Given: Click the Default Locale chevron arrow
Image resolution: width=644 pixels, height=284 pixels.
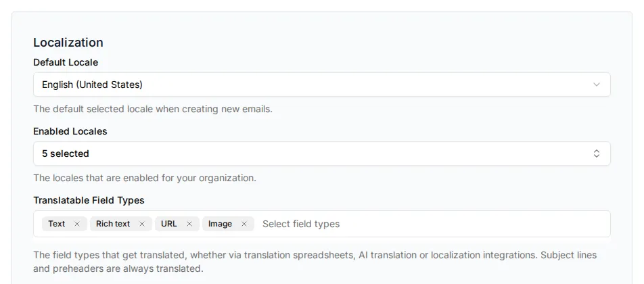Looking at the screenshot, I should pyautogui.click(x=597, y=85).
